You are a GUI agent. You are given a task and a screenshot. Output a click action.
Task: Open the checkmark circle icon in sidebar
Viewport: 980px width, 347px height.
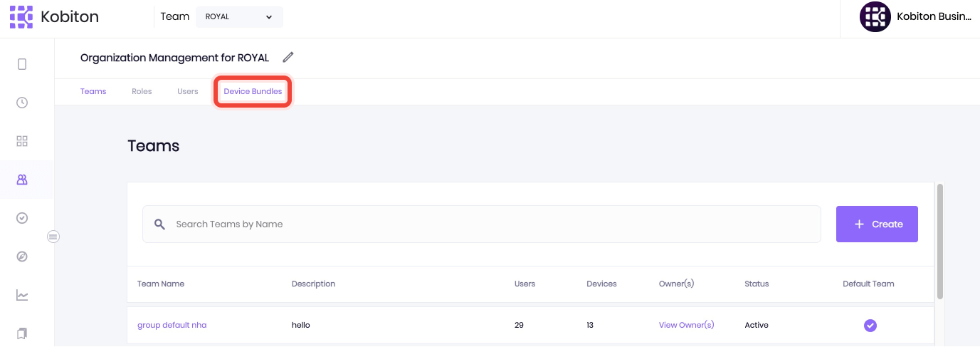(x=22, y=218)
